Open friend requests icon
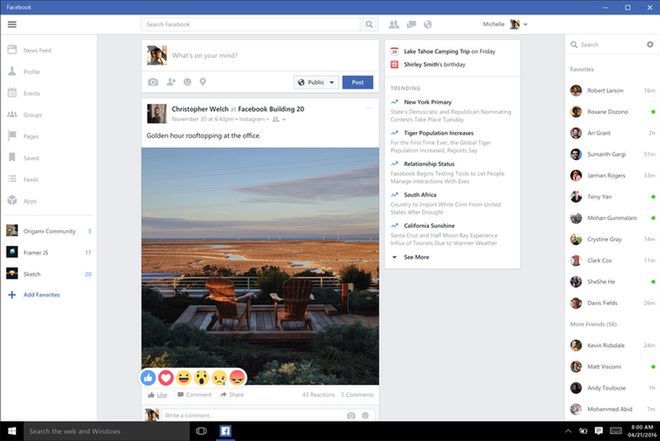 coord(394,24)
